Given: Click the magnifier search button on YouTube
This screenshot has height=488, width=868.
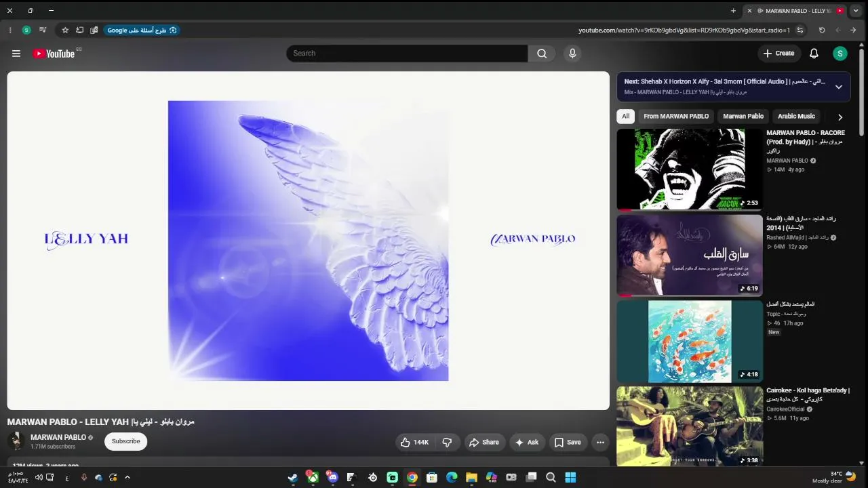Looking at the screenshot, I should coord(542,54).
